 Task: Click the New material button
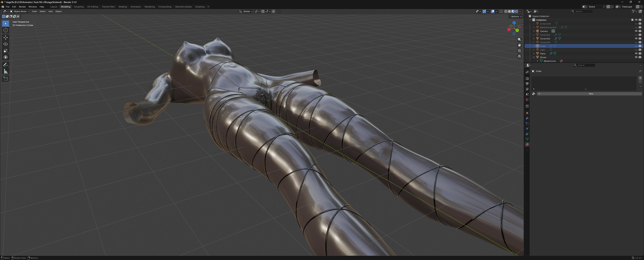(591, 94)
